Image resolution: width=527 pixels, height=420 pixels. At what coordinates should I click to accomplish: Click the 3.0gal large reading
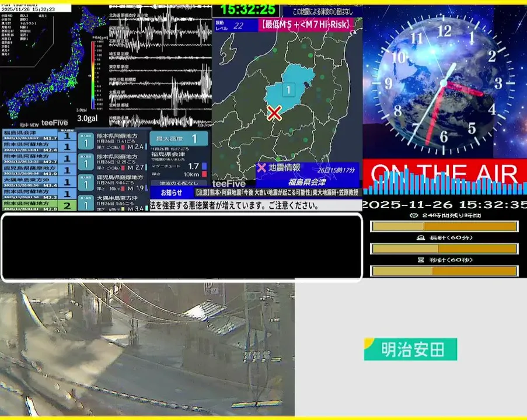[x=88, y=118]
